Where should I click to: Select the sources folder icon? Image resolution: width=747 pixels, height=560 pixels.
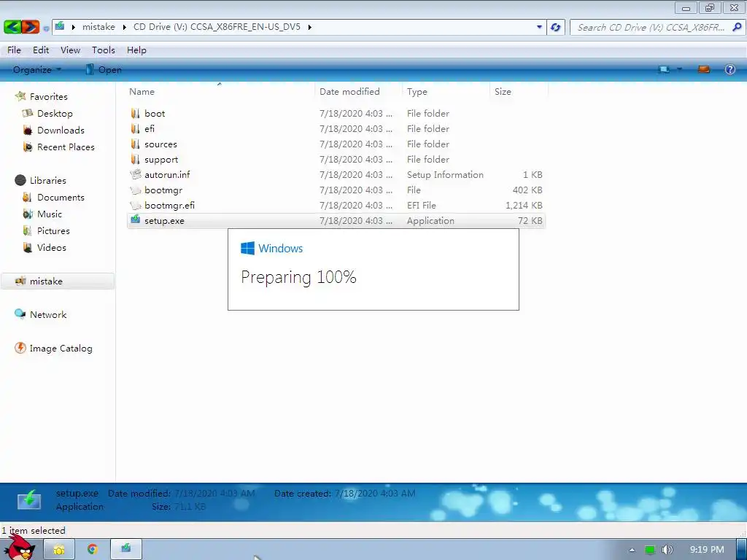point(136,144)
